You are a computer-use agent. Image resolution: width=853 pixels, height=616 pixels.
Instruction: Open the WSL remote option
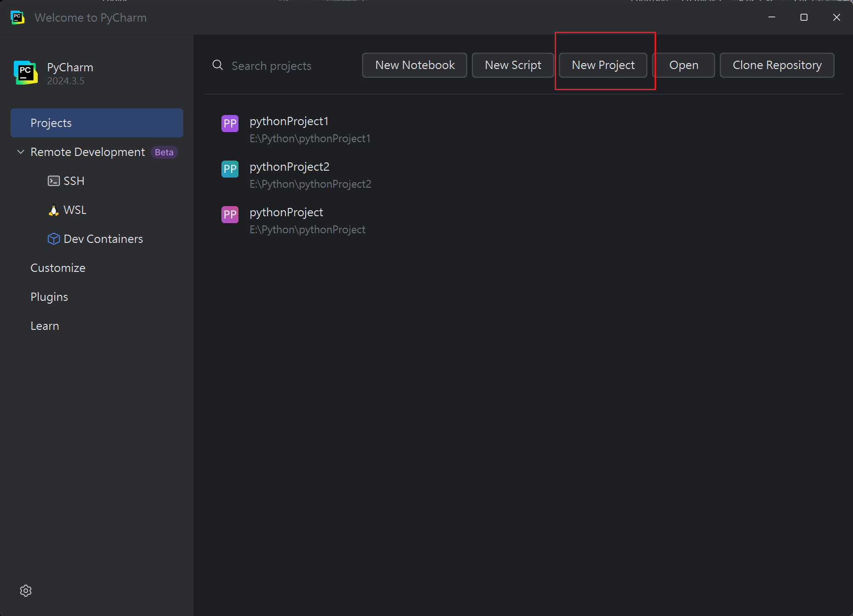point(75,210)
